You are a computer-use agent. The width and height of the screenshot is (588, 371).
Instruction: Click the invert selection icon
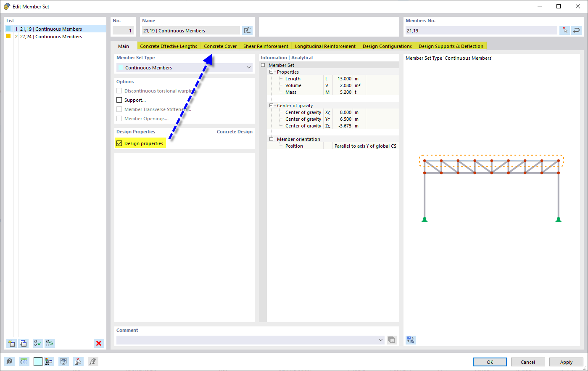click(x=50, y=343)
